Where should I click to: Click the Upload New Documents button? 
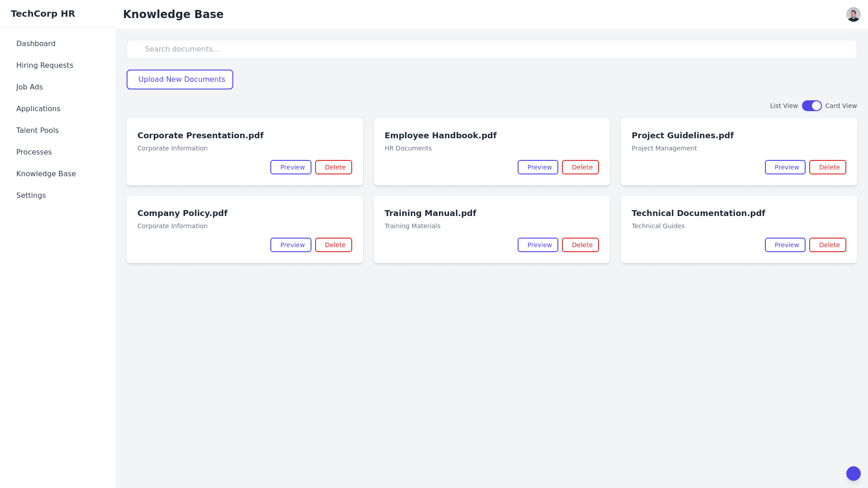(x=179, y=80)
